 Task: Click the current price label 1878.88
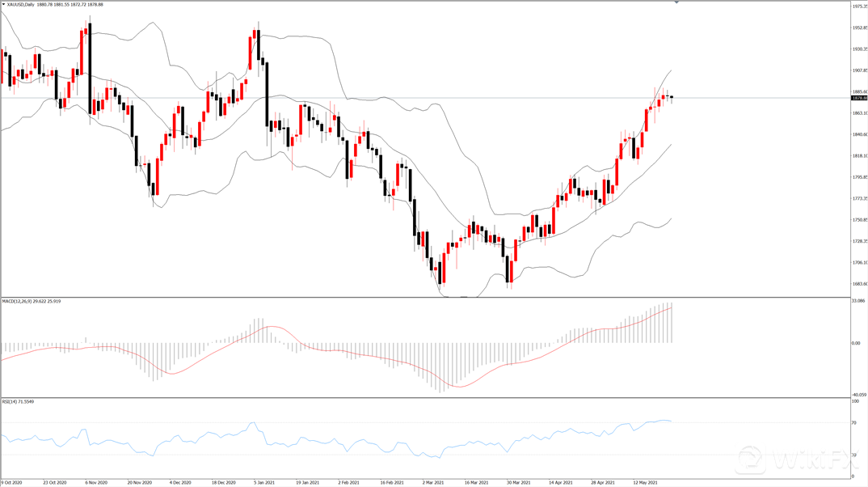(859, 98)
